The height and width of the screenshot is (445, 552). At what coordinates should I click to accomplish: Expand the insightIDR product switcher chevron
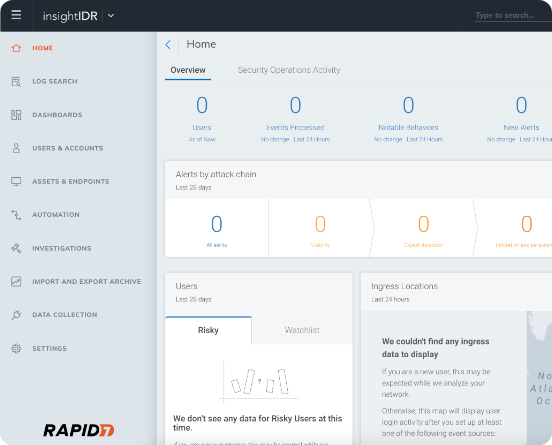click(111, 15)
